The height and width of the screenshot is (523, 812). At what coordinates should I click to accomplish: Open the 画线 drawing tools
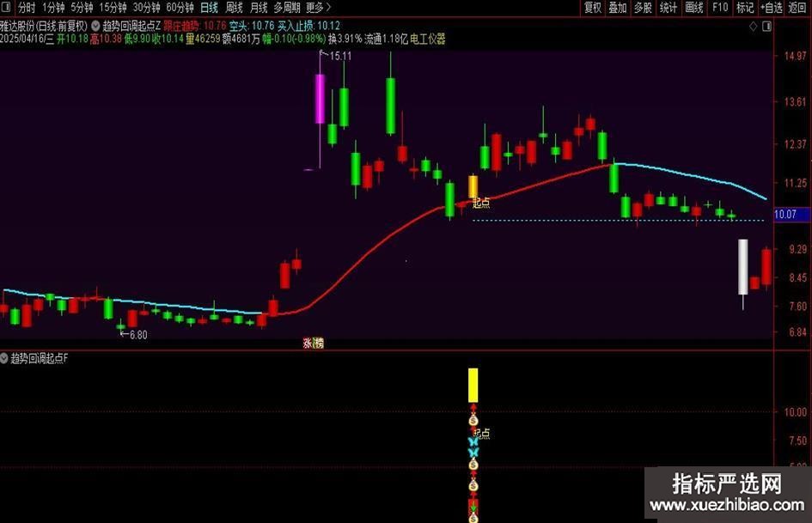694,8
